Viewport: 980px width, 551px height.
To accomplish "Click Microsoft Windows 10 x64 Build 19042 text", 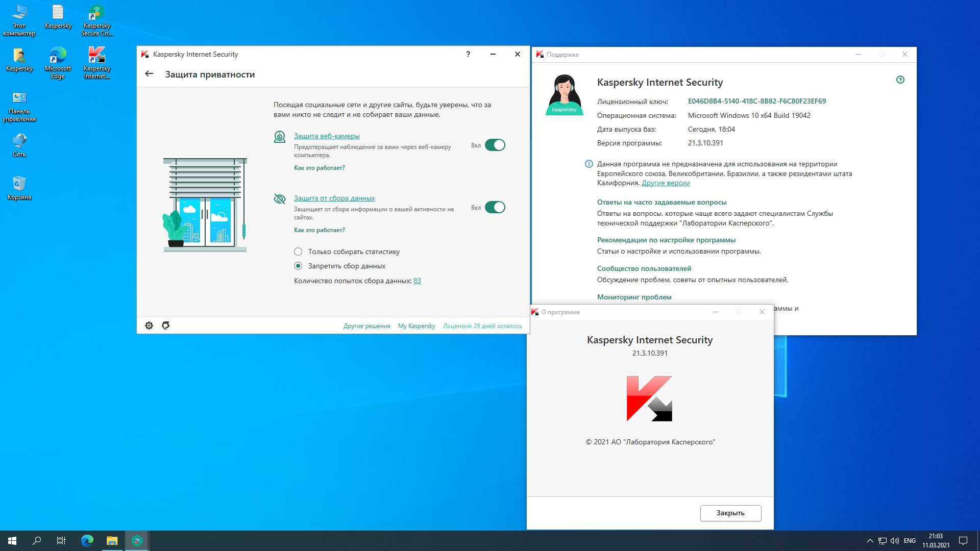I will click(749, 116).
